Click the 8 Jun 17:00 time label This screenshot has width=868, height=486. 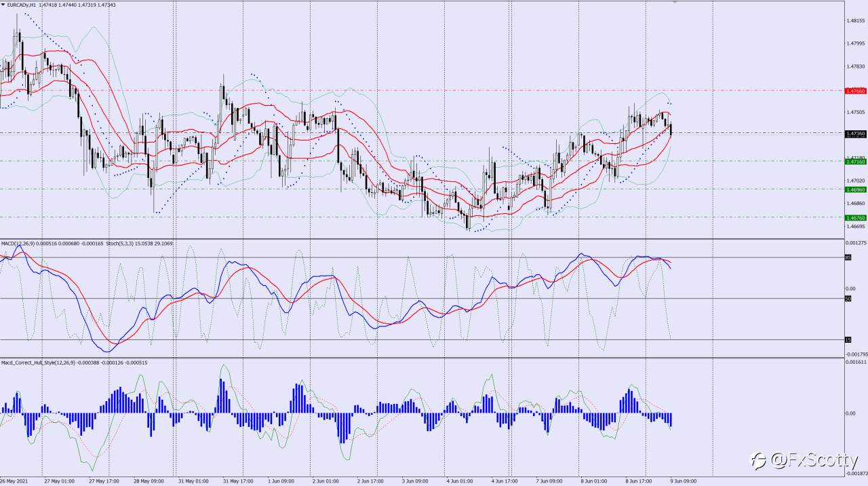coord(639,481)
